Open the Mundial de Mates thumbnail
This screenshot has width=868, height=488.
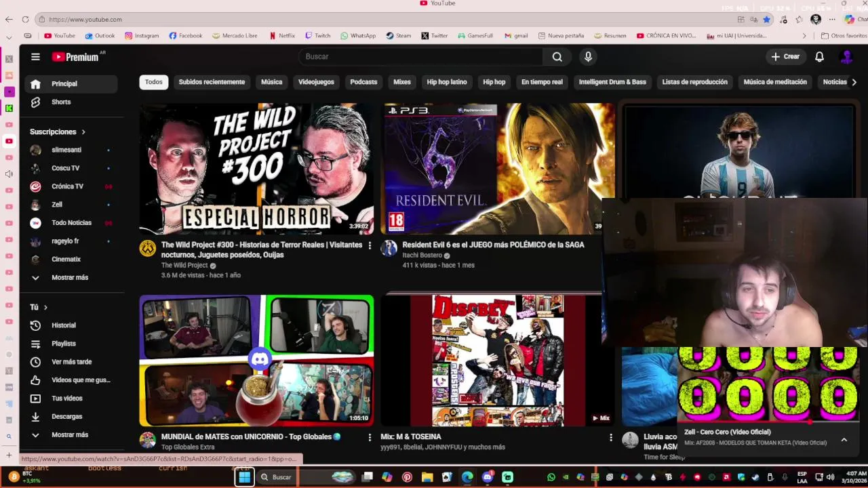256,361
